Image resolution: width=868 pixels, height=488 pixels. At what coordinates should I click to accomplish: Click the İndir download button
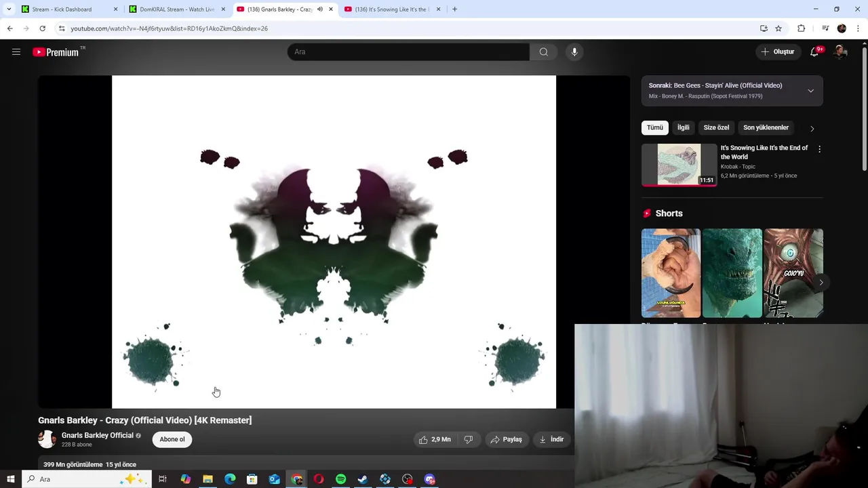(551, 440)
